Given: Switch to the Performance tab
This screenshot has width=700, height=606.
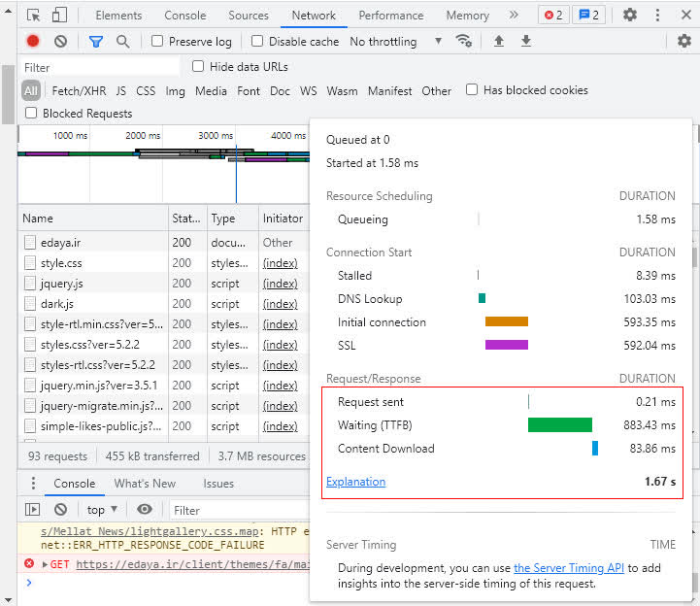Looking at the screenshot, I should tap(391, 16).
